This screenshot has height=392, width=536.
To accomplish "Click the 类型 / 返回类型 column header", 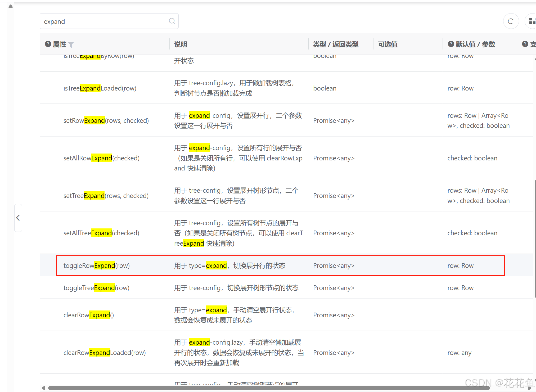I will [x=336, y=44].
